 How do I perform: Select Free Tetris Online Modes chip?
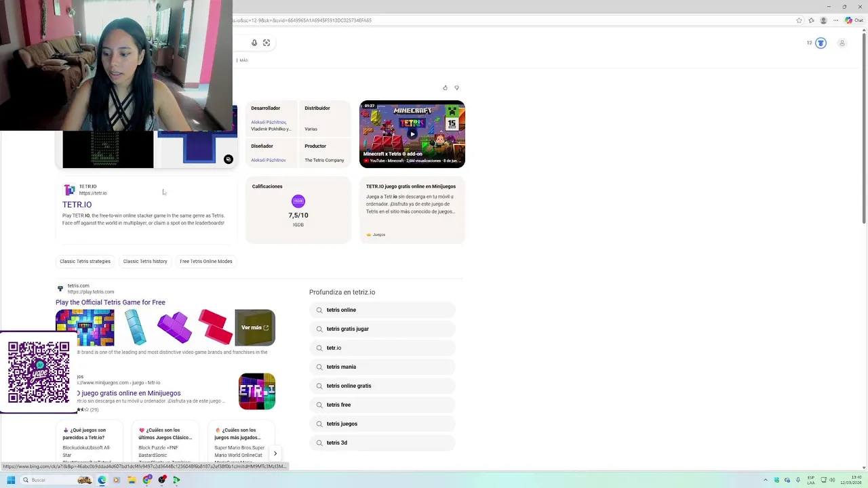206,261
